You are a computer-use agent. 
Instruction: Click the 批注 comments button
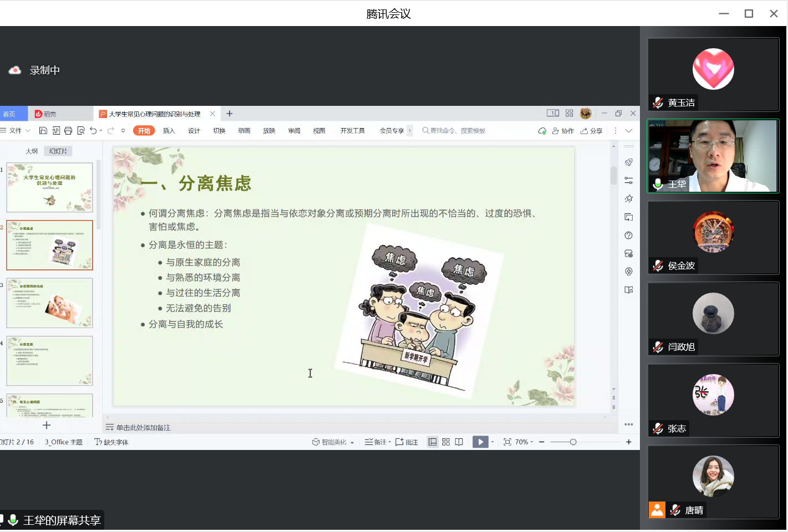tap(406, 442)
